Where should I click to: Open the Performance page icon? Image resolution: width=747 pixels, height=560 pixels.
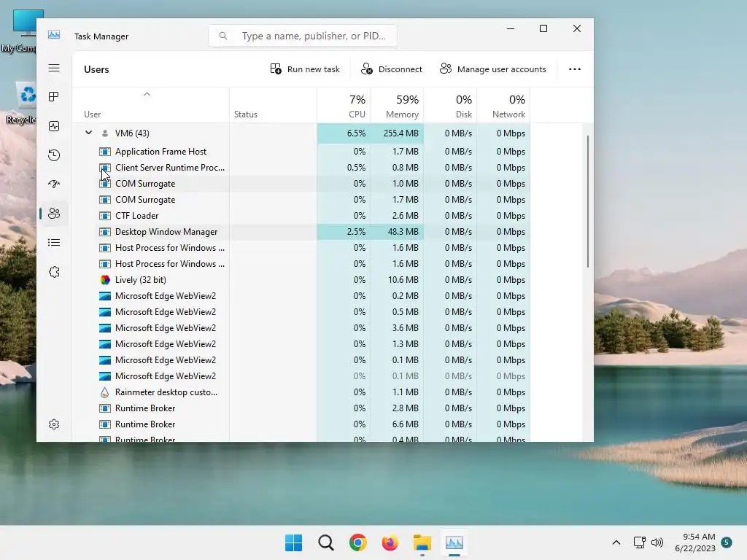(x=54, y=126)
